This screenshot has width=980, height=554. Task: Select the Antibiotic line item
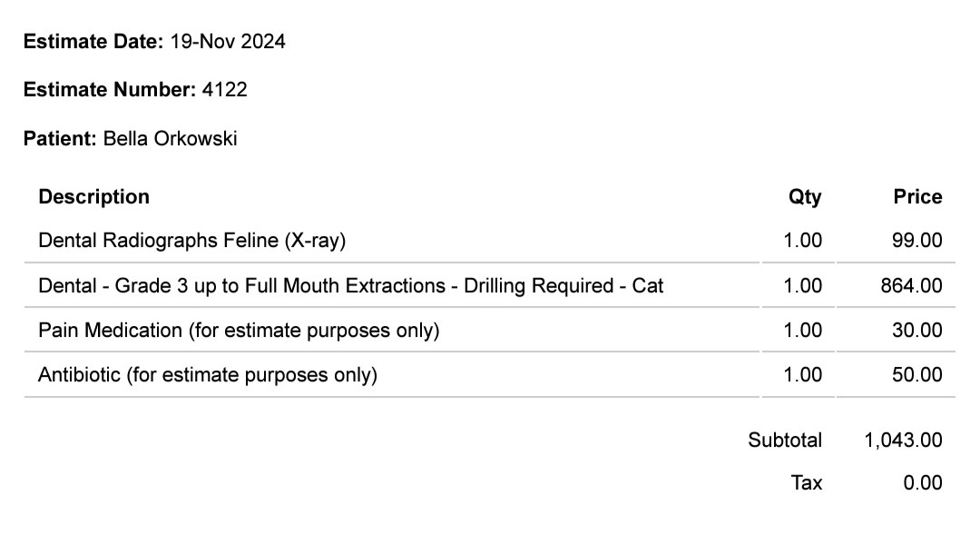[x=207, y=375]
